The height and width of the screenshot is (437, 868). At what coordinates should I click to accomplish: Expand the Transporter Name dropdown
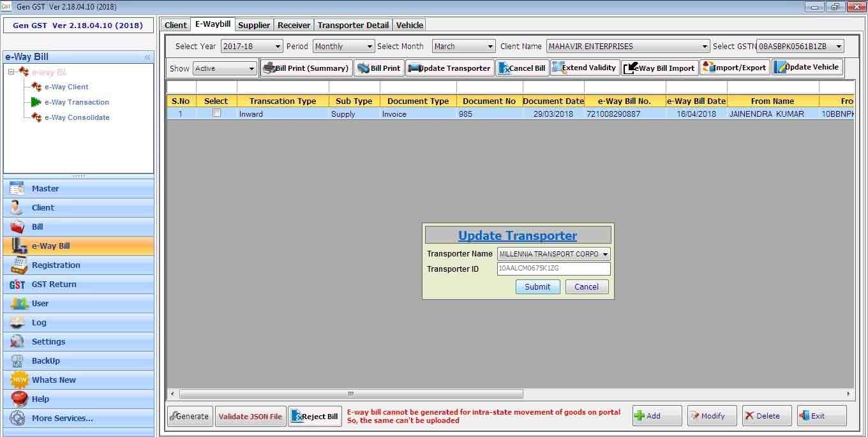(x=604, y=254)
